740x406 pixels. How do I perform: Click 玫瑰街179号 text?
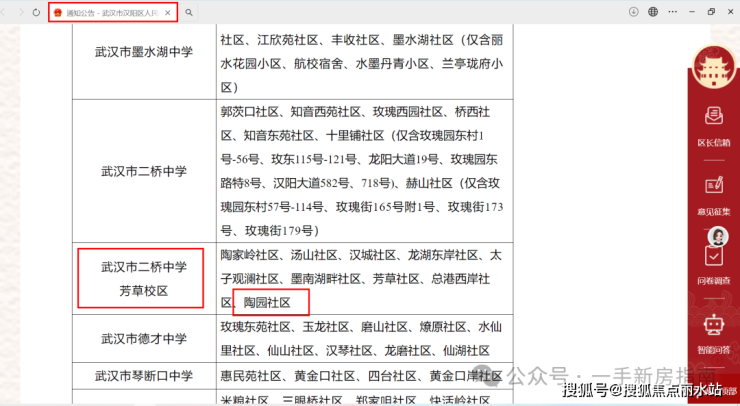pyautogui.click(x=278, y=231)
